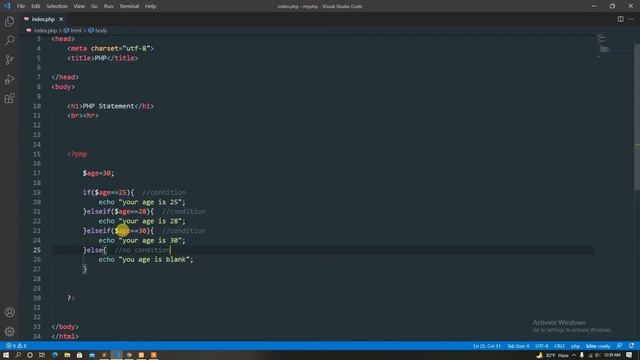Open the Terminal menu

pos(129,6)
